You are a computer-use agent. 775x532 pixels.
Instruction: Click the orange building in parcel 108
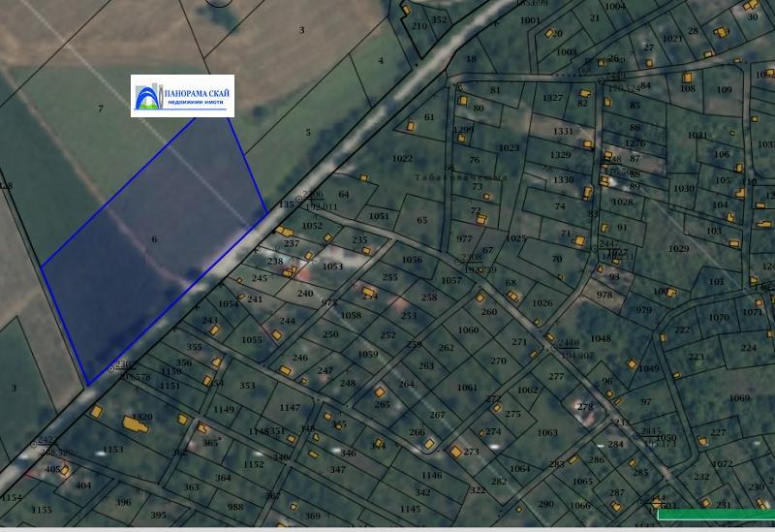[687, 78]
